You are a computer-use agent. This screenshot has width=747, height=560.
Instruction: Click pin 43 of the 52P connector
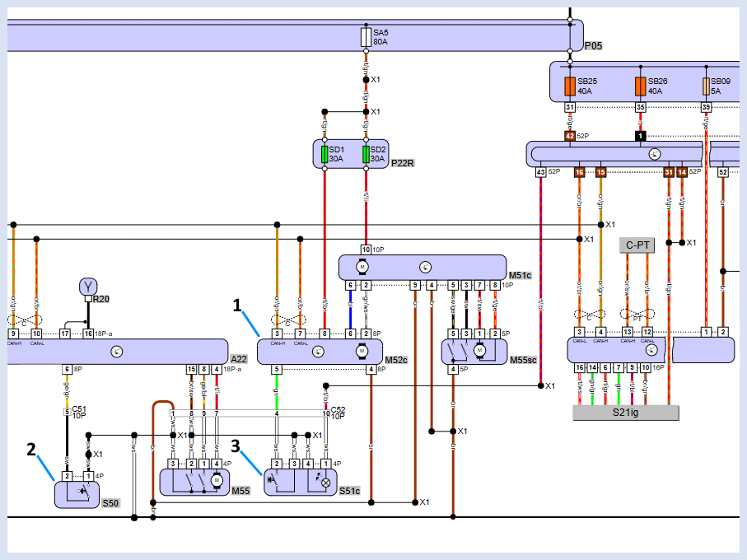point(541,172)
